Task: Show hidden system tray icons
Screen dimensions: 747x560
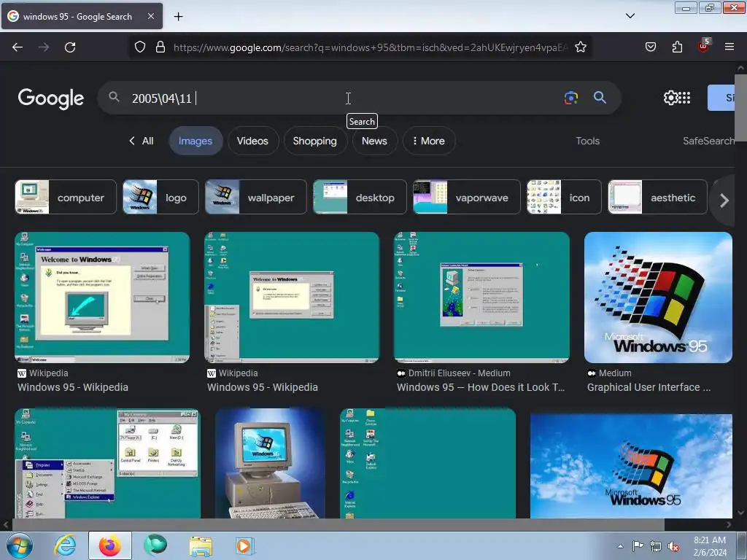Action: (620, 546)
